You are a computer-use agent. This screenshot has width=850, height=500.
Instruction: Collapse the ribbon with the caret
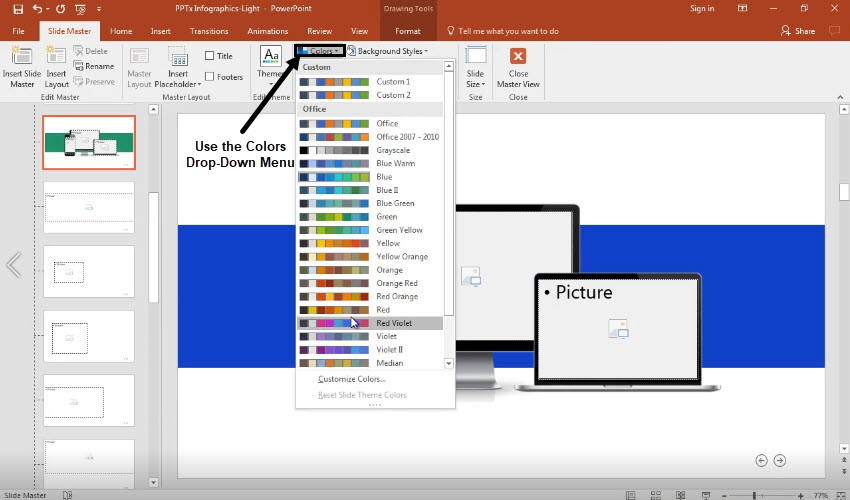(840, 97)
